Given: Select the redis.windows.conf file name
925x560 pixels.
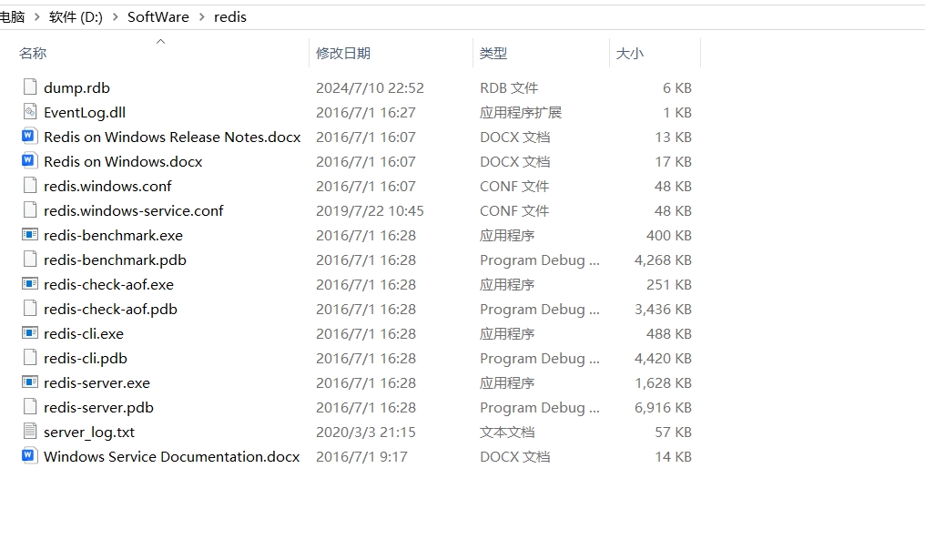Looking at the screenshot, I should (107, 187).
